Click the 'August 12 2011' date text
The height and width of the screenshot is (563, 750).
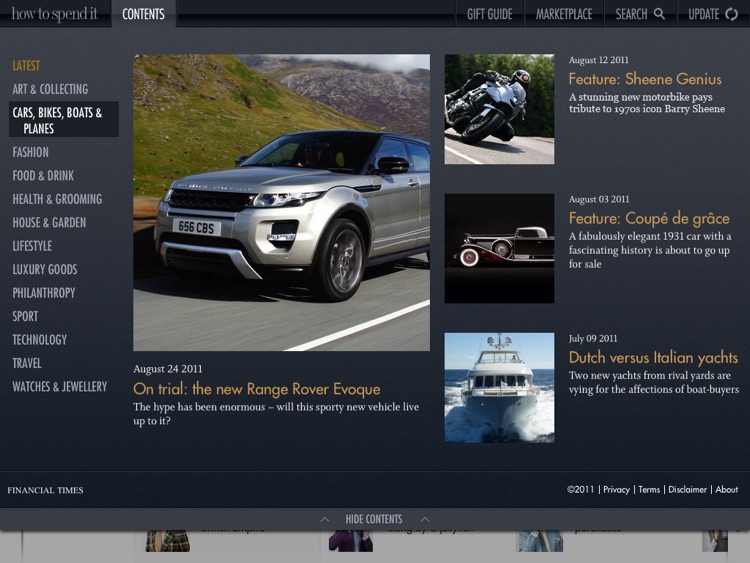(x=599, y=60)
